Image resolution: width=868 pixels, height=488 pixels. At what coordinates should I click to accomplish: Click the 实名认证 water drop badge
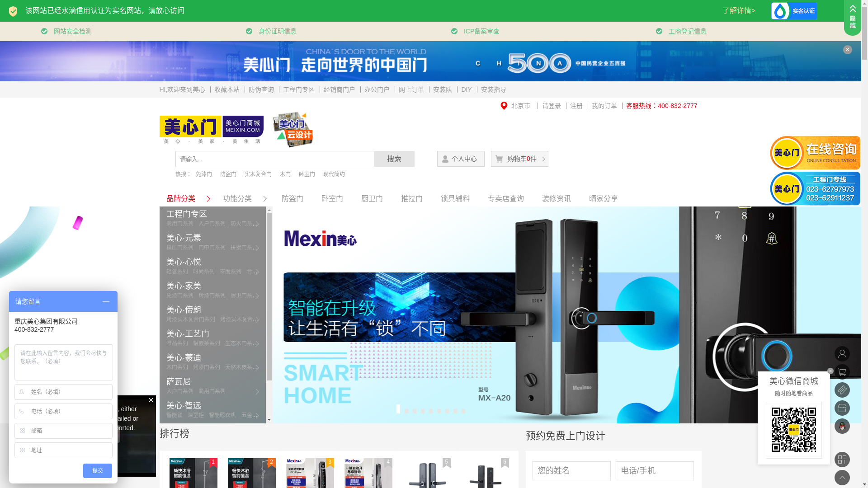click(794, 11)
